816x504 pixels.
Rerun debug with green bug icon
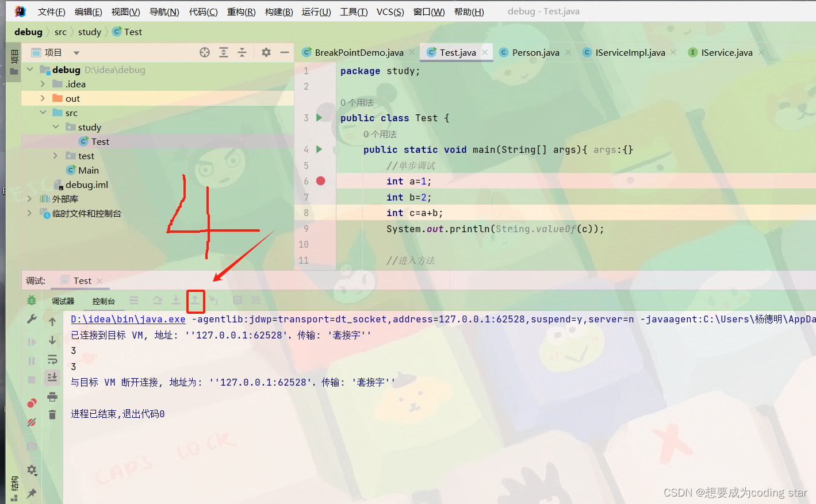pyautogui.click(x=32, y=300)
